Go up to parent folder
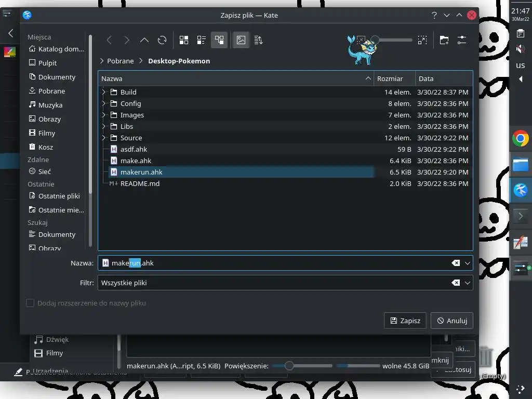This screenshot has height=399, width=532. click(x=144, y=40)
